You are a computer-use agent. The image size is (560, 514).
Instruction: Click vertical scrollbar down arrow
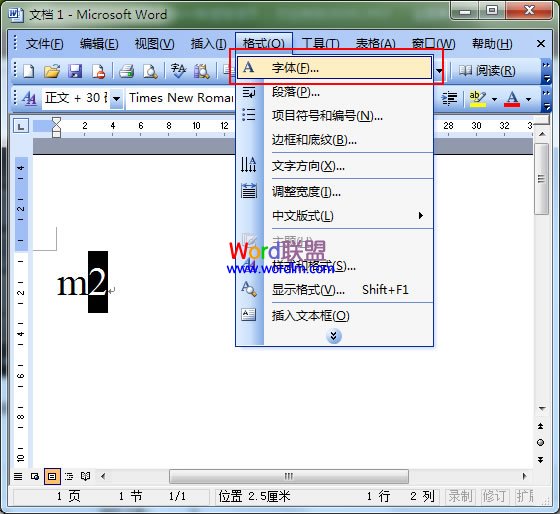[541, 408]
